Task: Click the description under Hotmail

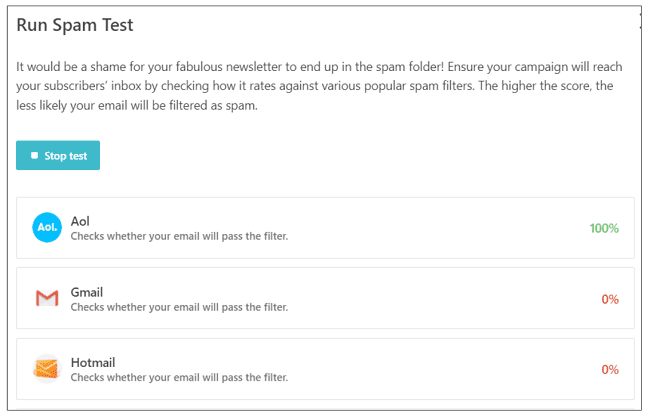Action: tap(179, 378)
